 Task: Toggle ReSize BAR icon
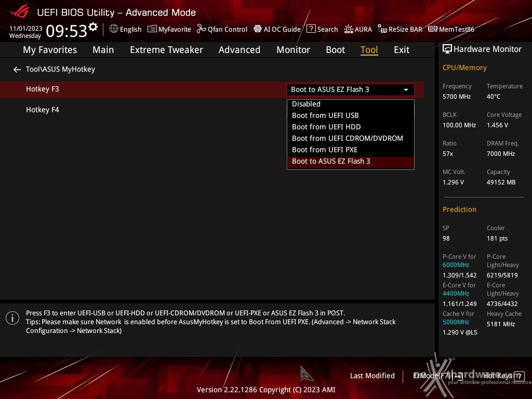point(382,29)
